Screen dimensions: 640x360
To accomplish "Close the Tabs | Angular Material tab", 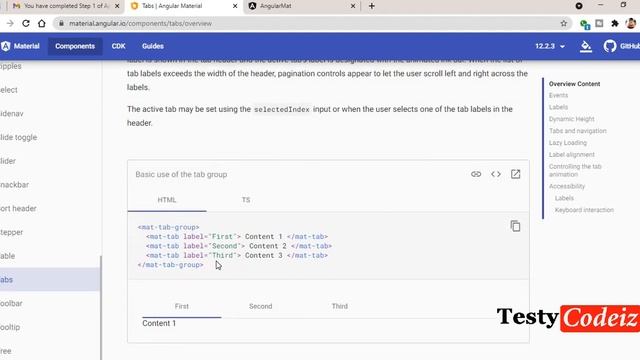I will pyautogui.click(x=235, y=6).
